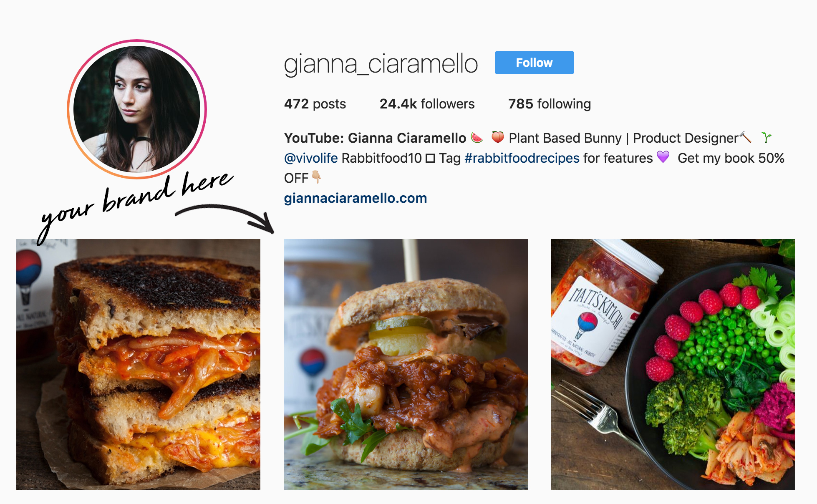Click the gianna_ciaramello username heading
Screen dimensions: 817x504
381,64
